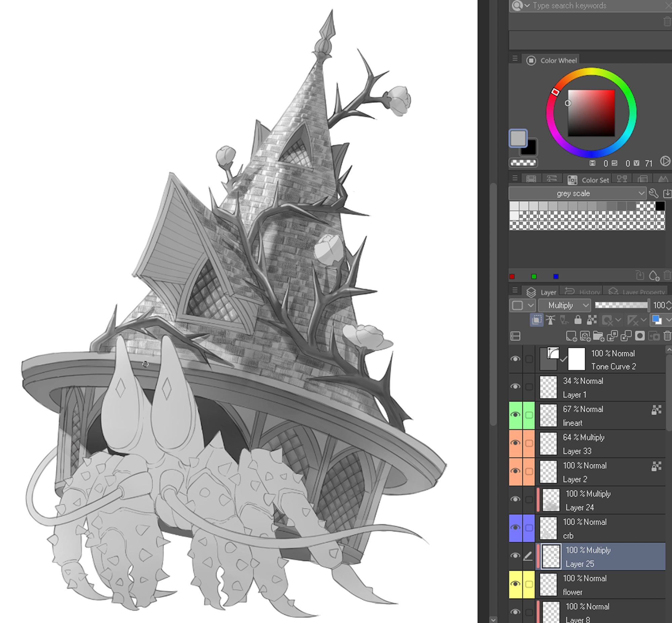Click the Lock Layer padlock icon

578,320
